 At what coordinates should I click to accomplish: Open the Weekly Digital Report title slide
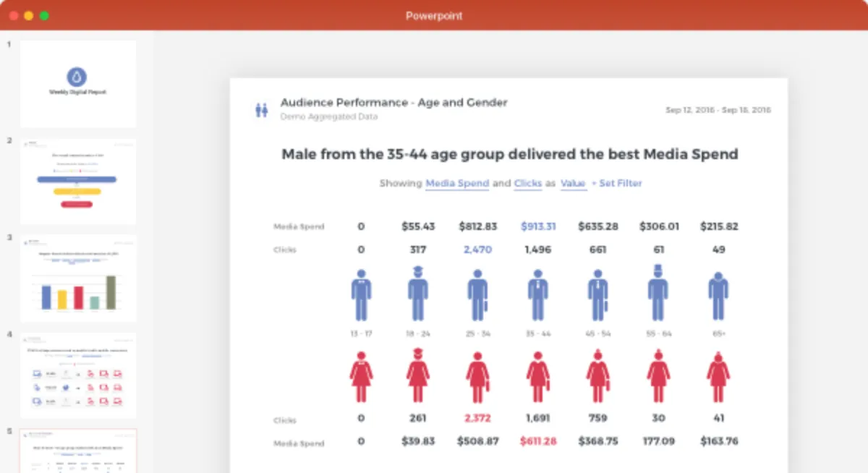coord(78,84)
